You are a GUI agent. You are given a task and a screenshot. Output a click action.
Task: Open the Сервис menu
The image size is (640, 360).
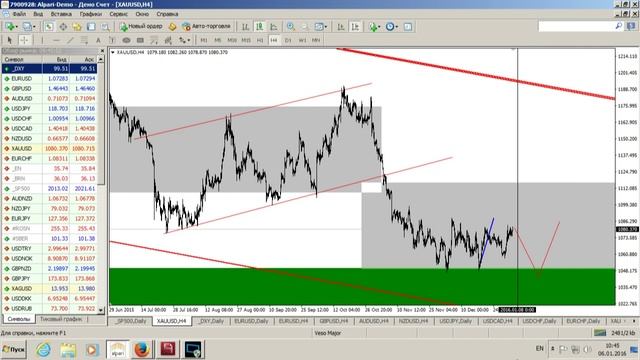pos(118,14)
